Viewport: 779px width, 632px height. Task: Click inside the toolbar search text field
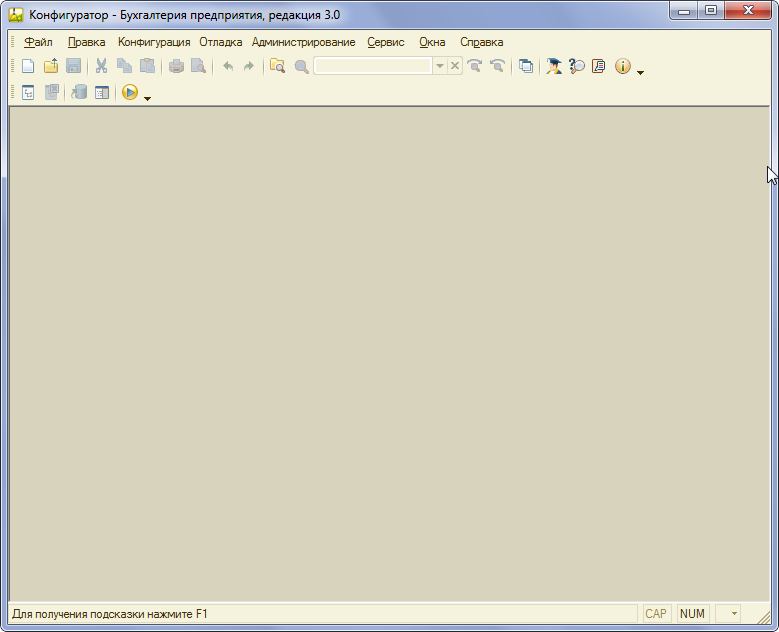[373, 66]
